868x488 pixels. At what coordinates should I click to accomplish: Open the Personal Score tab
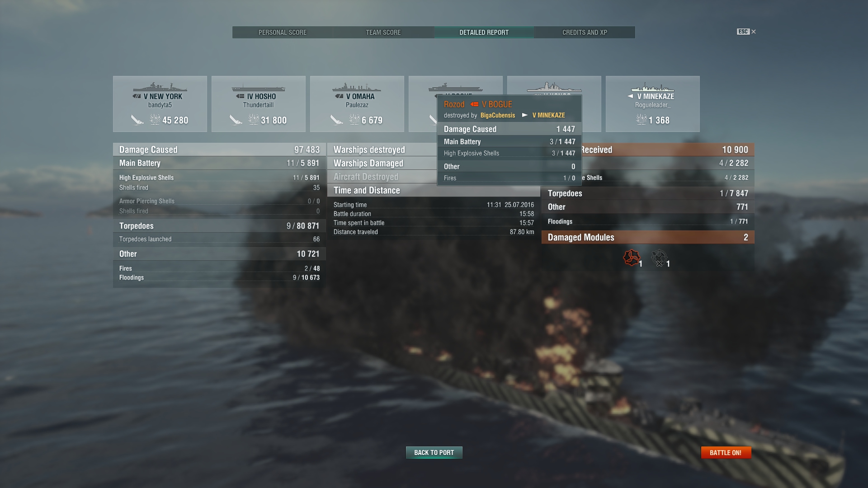click(283, 33)
